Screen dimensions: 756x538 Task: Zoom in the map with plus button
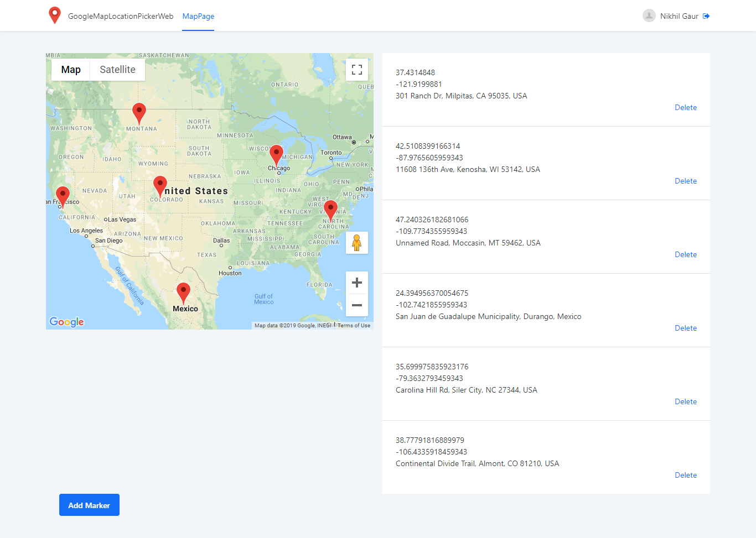tap(357, 283)
